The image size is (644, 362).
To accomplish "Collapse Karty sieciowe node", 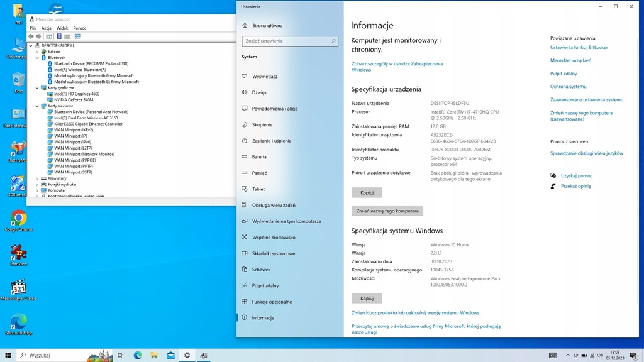I will tap(37, 106).
